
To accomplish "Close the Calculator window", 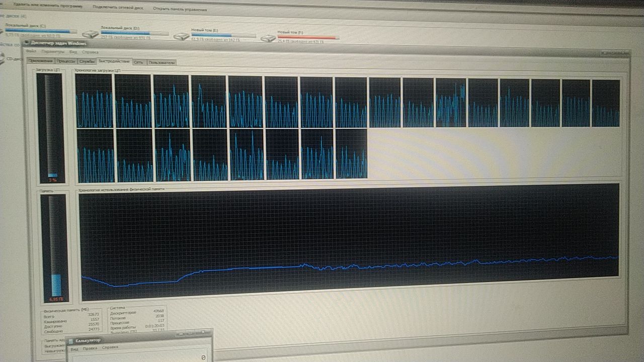I will [203, 332].
